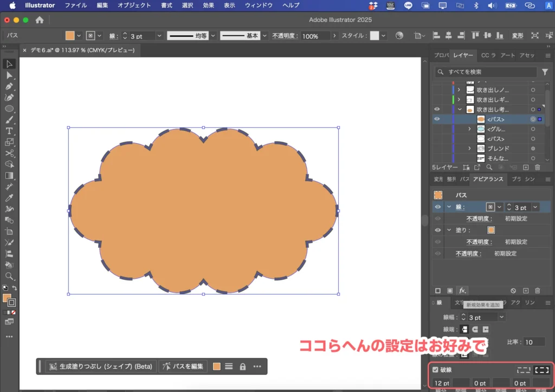The height and width of the screenshot is (392, 555).
Task: Expand the ブレンド group in Layers panel
Action: [469, 147]
